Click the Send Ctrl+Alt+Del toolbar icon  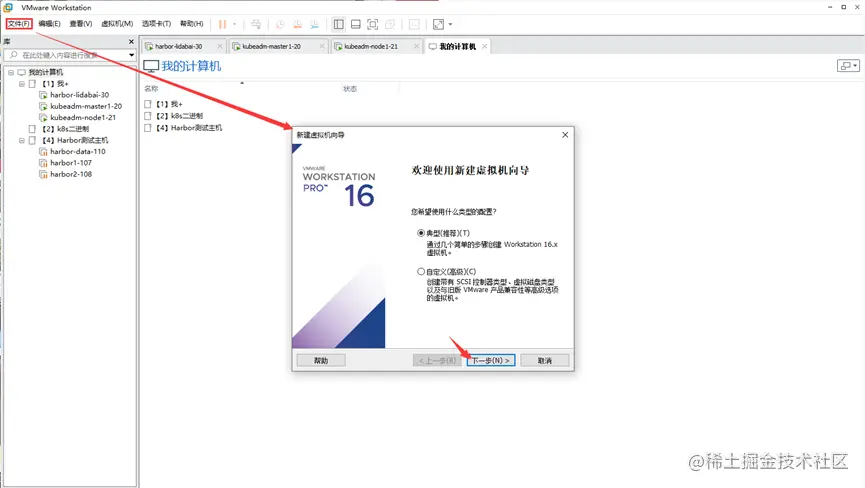pyautogui.click(x=256, y=24)
